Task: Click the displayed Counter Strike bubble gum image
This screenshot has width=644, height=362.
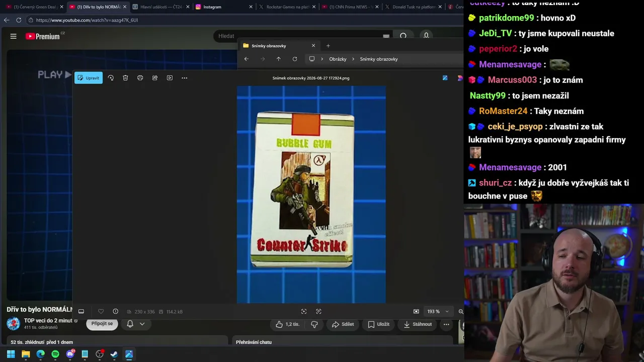Action: coord(311,195)
